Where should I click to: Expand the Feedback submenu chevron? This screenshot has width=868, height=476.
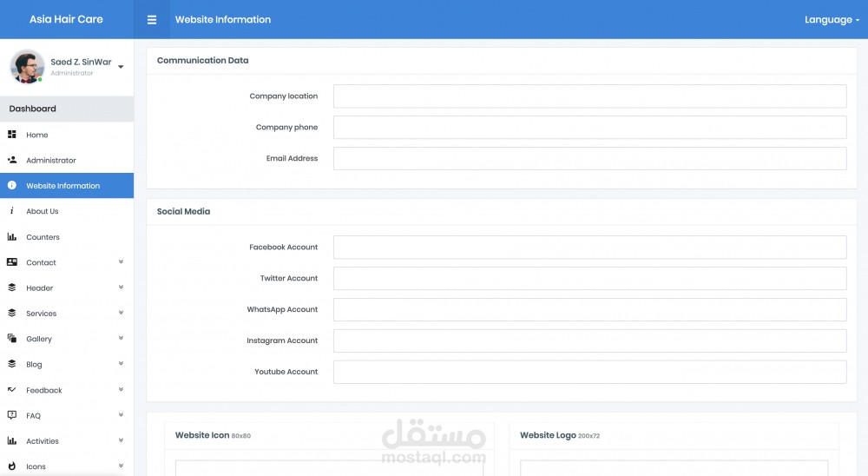tap(121, 389)
